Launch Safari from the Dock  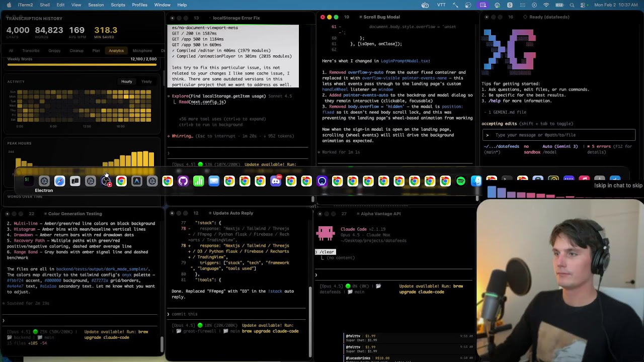coord(59,181)
